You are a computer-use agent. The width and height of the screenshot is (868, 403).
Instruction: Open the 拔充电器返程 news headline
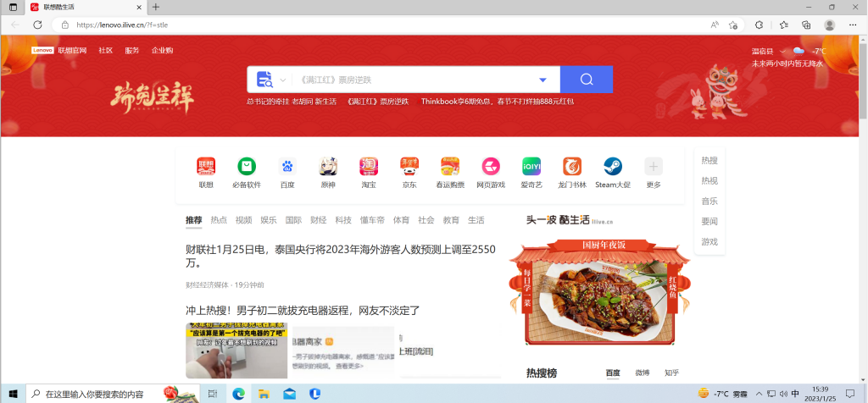point(303,311)
